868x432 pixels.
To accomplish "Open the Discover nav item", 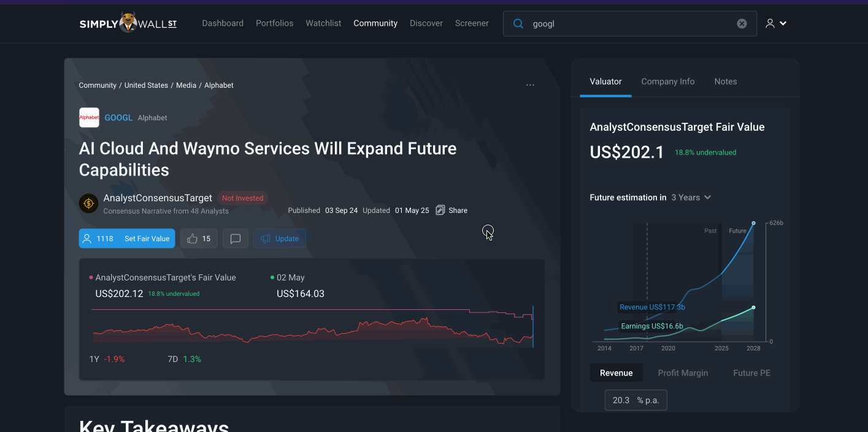I will coord(426,23).
